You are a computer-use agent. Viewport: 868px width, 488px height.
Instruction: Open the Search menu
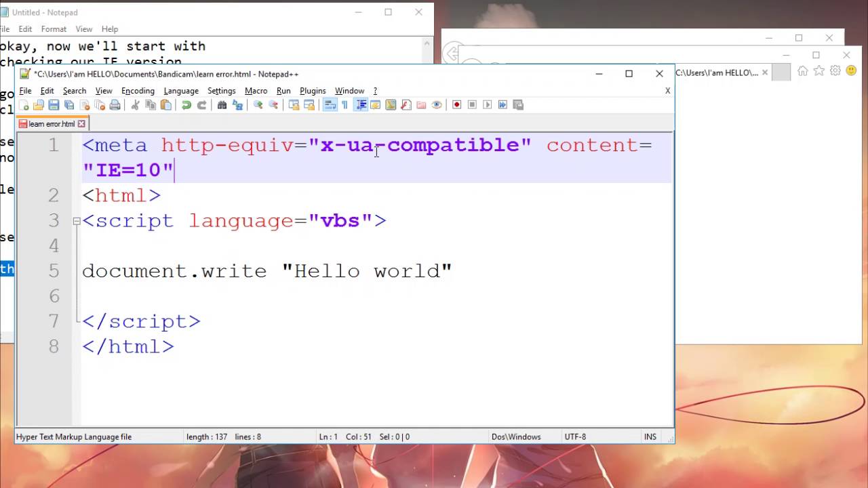coord(75,91)
